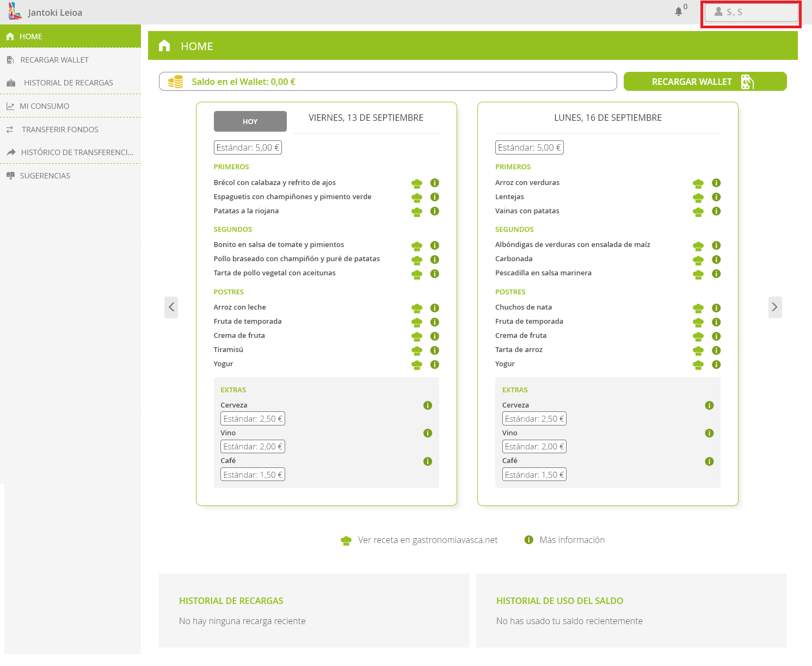Open Transferir Fondos from sidebar
812x666 pixels.
click(60, 129)
